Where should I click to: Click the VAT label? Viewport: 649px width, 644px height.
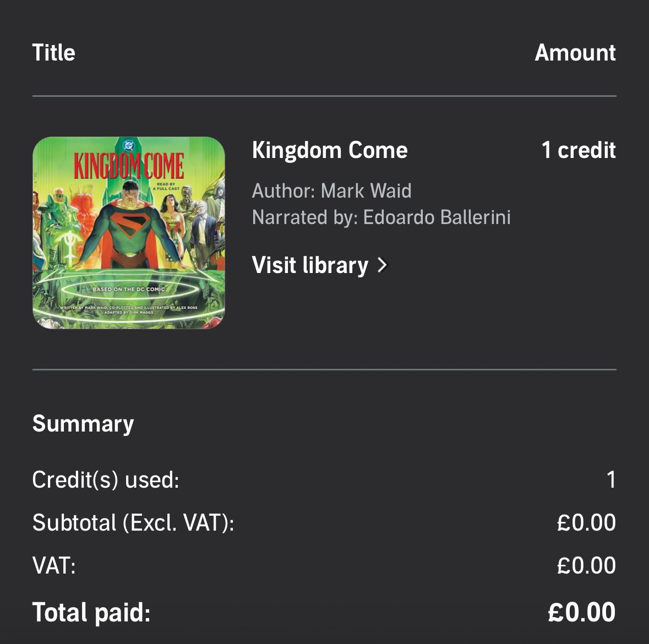[x=54, y=566]
